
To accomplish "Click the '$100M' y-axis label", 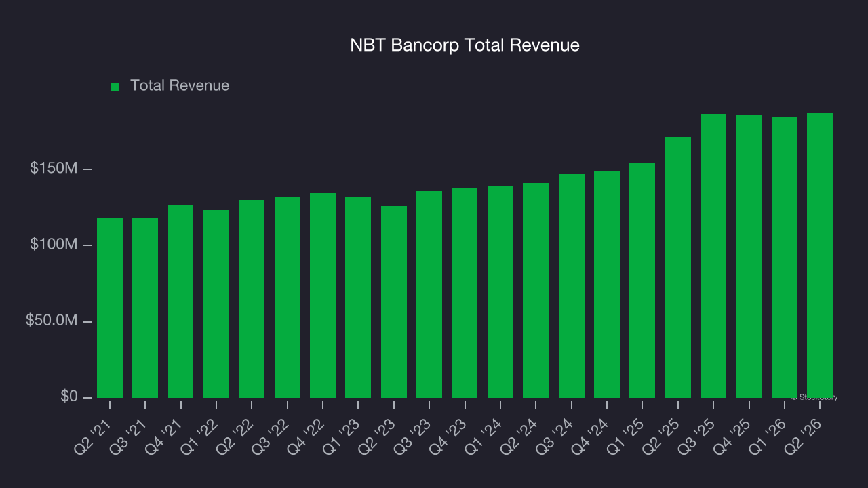I will click(54, 244).
